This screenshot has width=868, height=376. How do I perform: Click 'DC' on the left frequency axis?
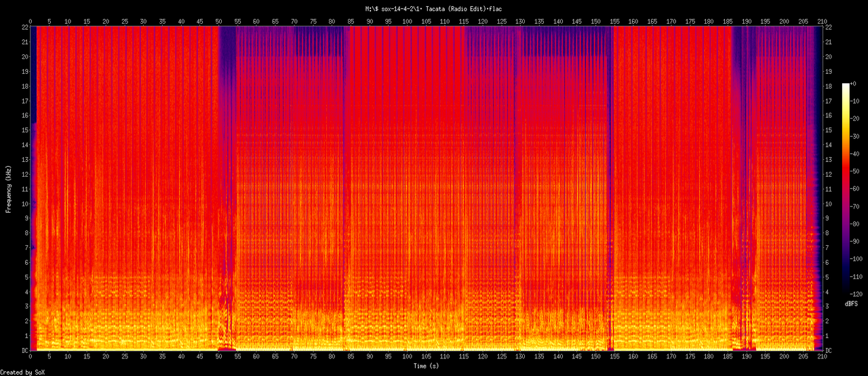tap(24, 350)
